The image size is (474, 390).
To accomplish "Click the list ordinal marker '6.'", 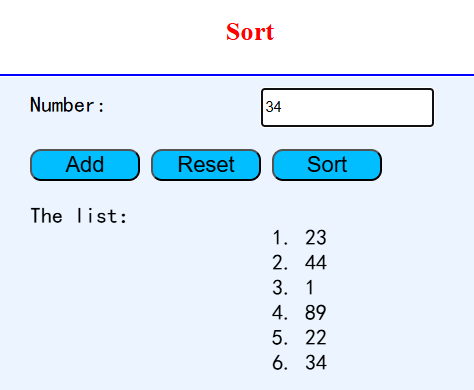I will [x=280, y=362].
